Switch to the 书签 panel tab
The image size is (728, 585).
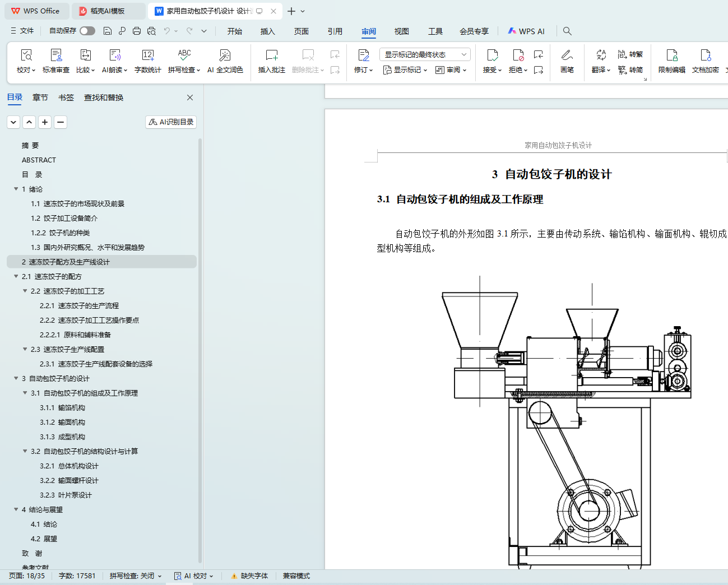pos(66,97)
